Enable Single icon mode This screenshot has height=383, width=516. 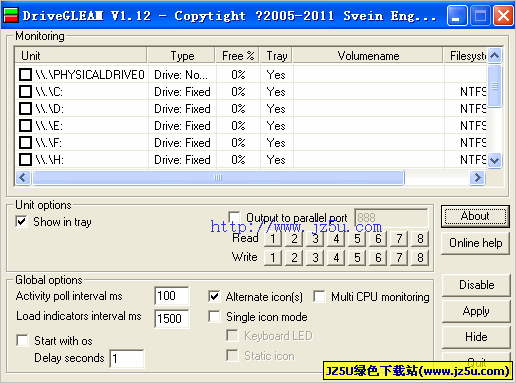214,316
